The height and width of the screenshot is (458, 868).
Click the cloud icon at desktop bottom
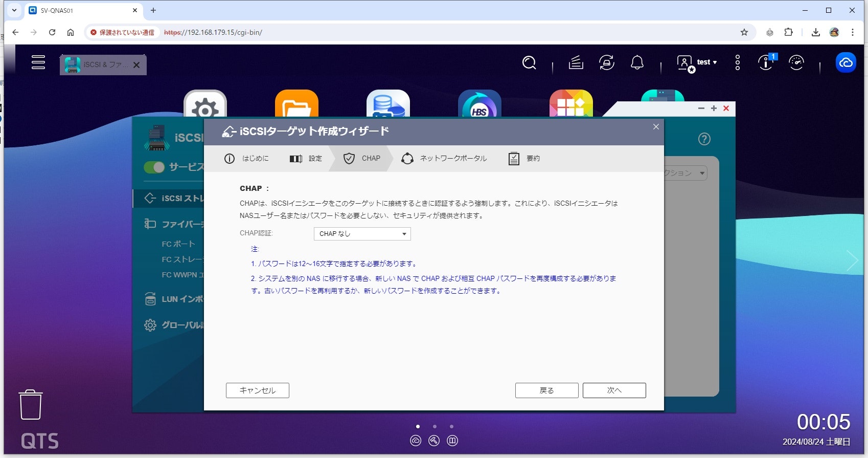[x=416, y=441]
